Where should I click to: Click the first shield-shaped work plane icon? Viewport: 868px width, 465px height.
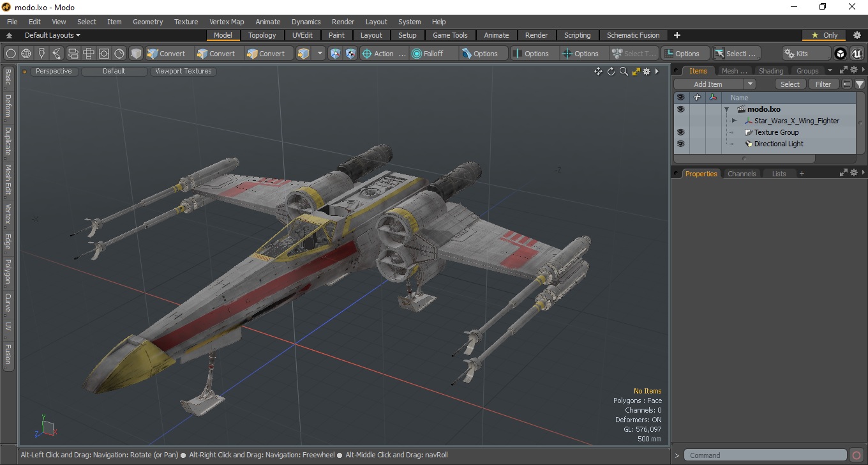click(335, 54)
